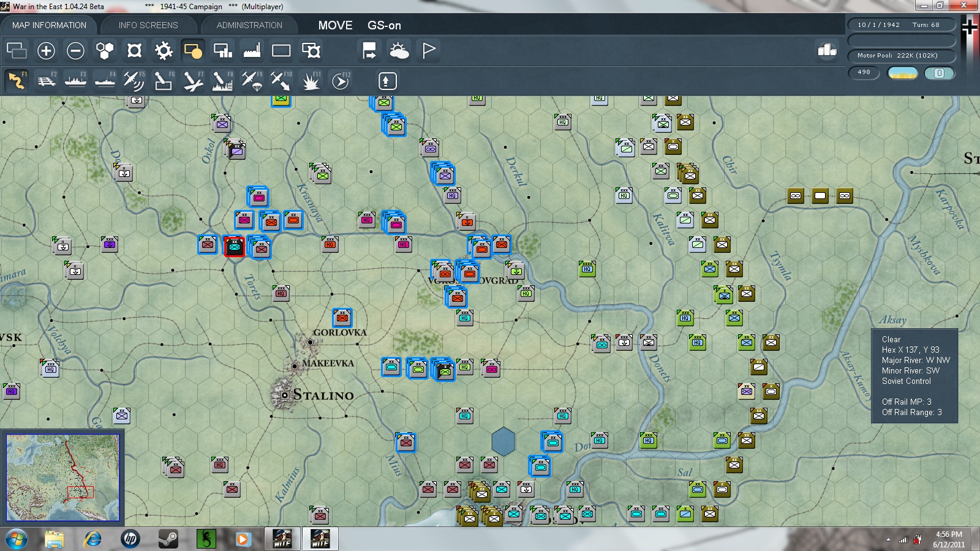
Task: Open Windows Explorer from the taskbar
Action: pyautogui.click(x=55, y=539)
